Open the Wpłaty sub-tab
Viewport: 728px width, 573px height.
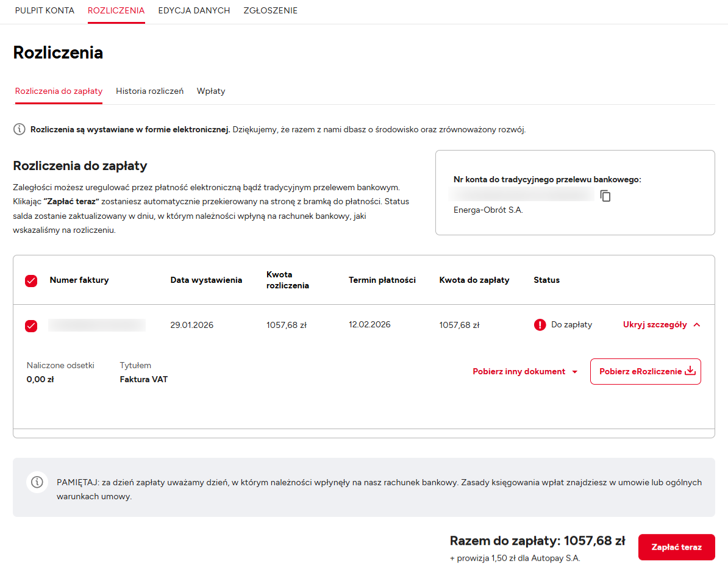click(x=211, y=91)
